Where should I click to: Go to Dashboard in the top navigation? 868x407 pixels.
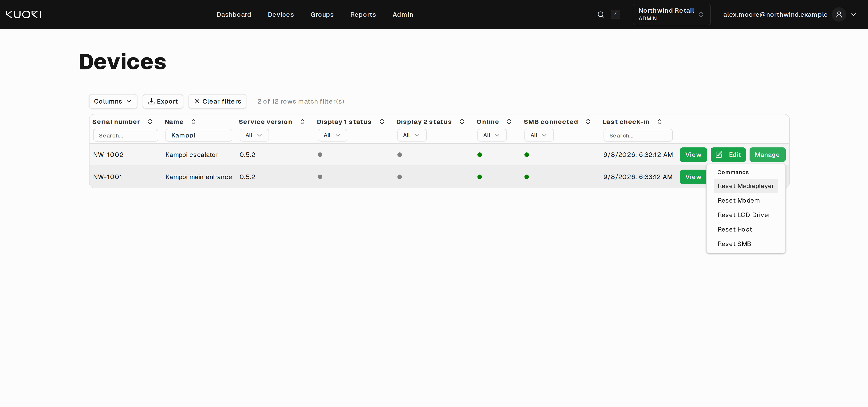234,14
